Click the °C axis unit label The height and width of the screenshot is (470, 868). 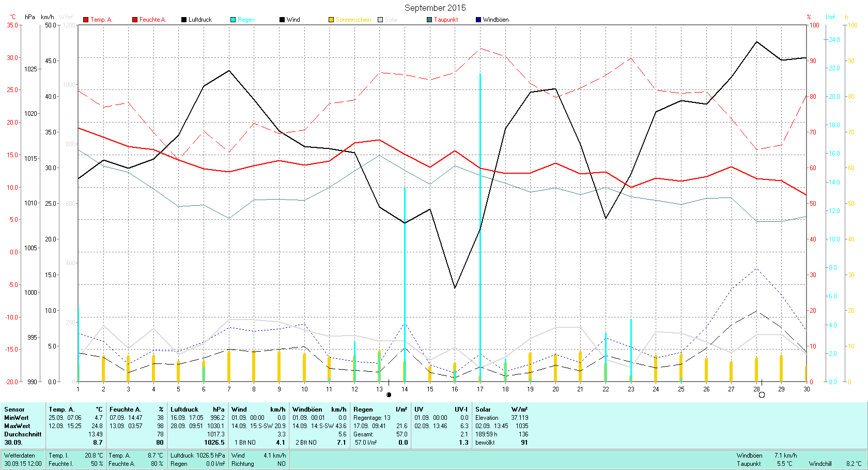(x=13, y=17)
